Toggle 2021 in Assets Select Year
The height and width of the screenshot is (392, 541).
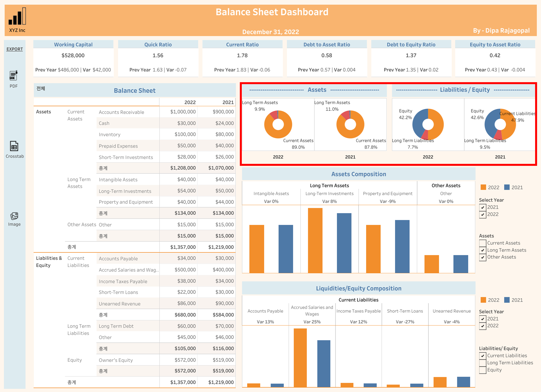[x=483, y=207]
